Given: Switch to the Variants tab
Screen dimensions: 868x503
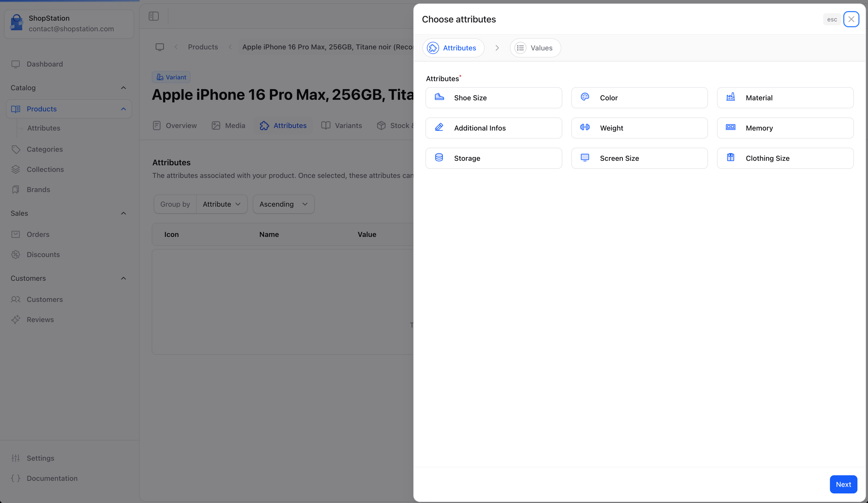Looking at the screenshot, I should pos(341,125).
